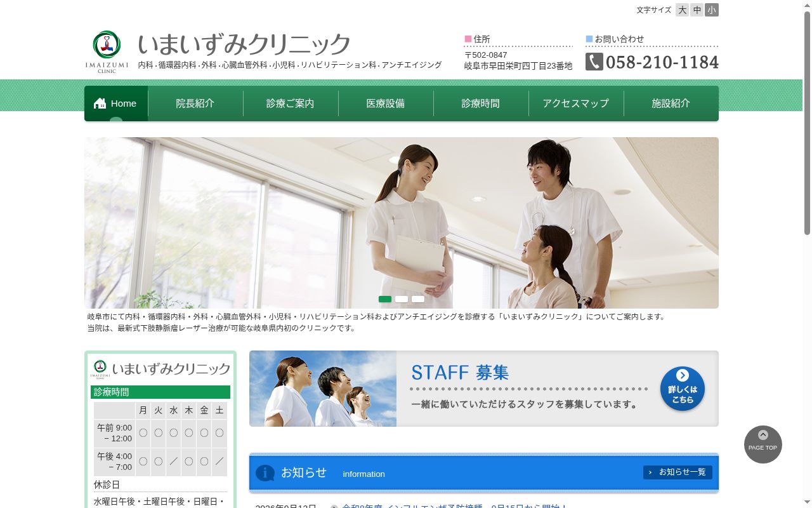This screenshot has width=812, height=508.
Task: Set font size to 中
Action: pos(697,10)
